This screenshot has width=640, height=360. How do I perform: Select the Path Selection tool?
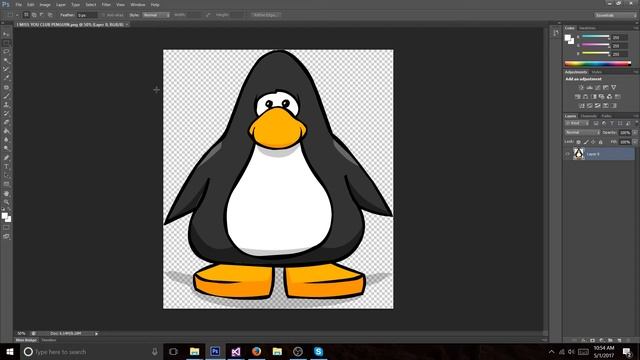[x=6, y=176]
